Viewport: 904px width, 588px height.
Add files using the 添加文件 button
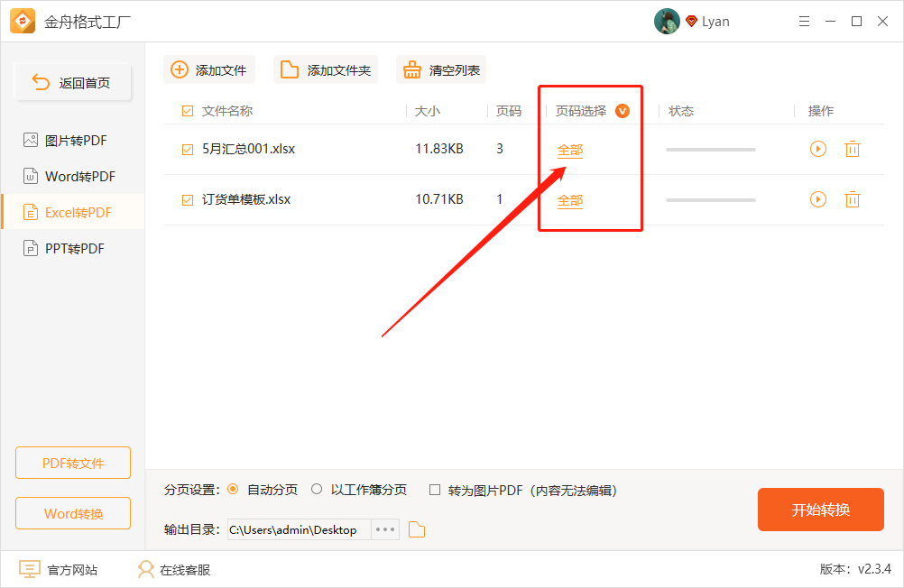click(x=208, y=69)
